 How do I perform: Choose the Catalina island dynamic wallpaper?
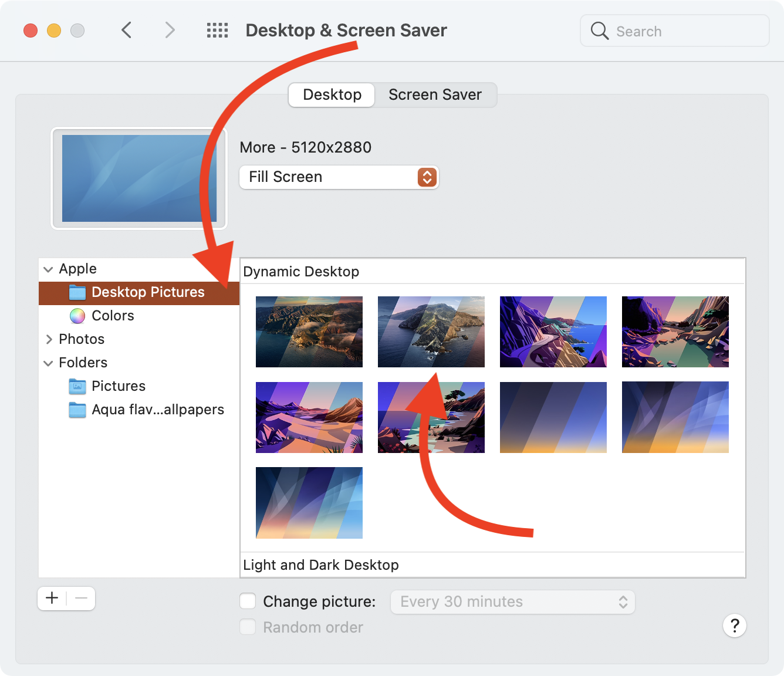pos(431,332)
